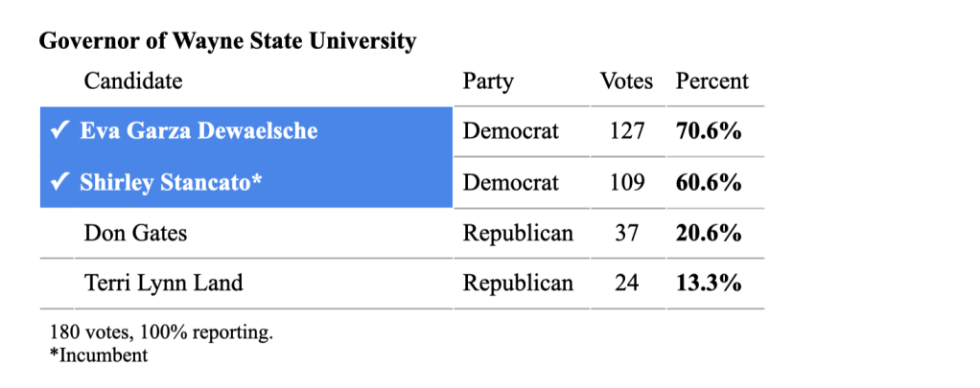Click the 20.6% percent for Don Gates
Image resolution: width=980 pixels, height=388 pixels.
pyautogui.click(x=709, y=233)
